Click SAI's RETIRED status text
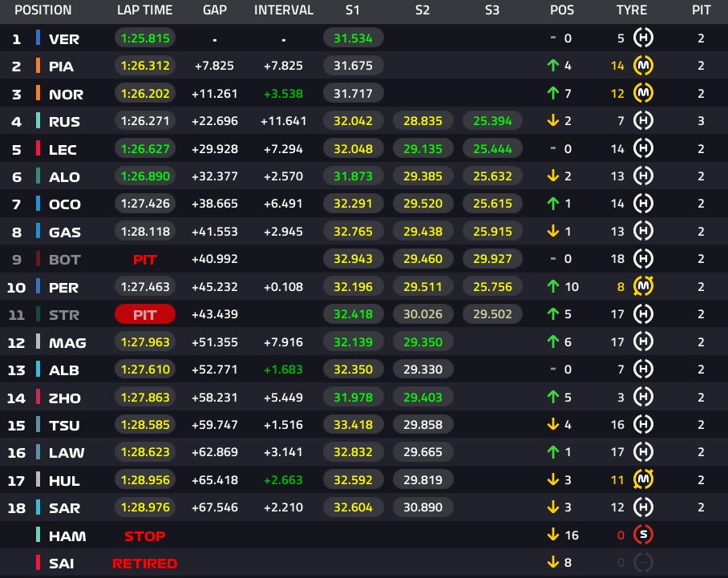Image resolution: width=728 pixels, height=578 pixels. [145, 563]
